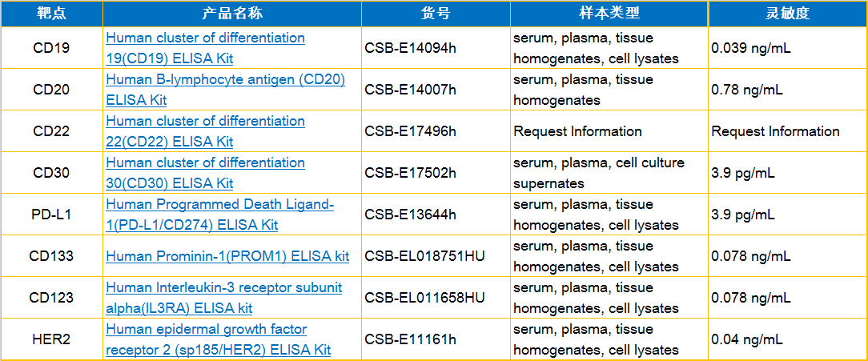Click the 靶点 column header
Viewport: 868px width, 361px height.
click(52, 14)
